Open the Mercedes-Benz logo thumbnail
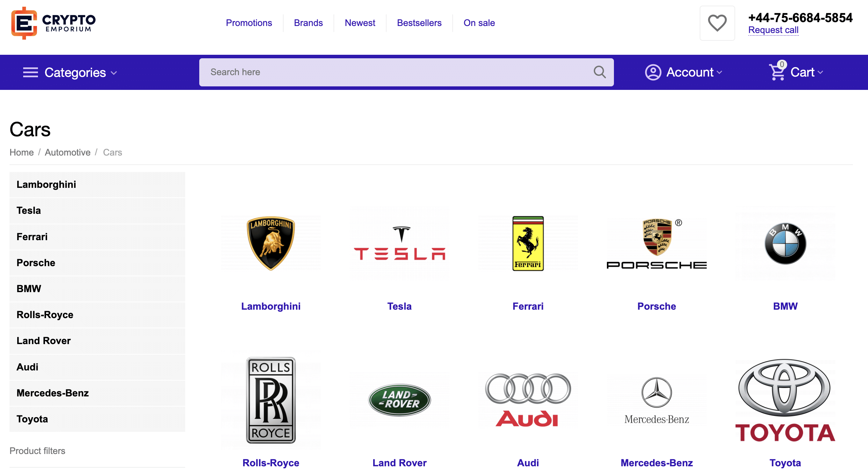Viewport: 868px width, 474px height. [657, 400]
